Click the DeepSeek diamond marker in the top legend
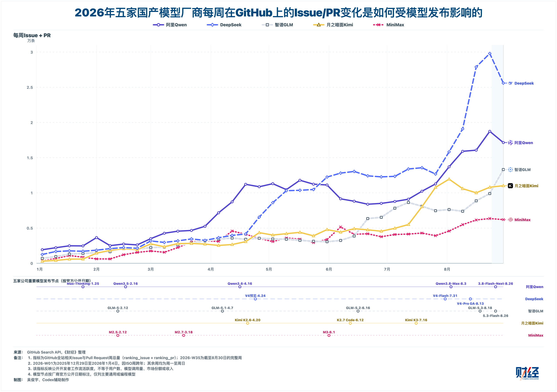 pyautogui.click(x=213, y=25)
